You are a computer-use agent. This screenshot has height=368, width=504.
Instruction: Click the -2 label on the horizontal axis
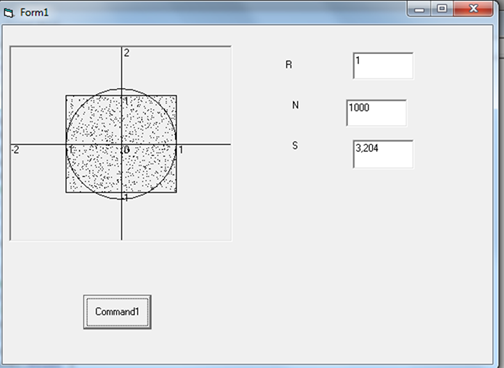coord(15,150)
